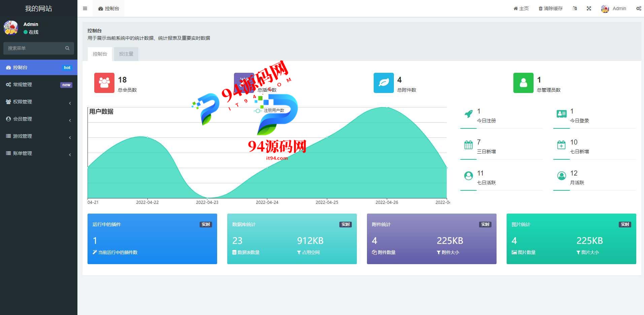
Task: Click the rocket icon for 今日注册
Action: click(x=468, y=114)
